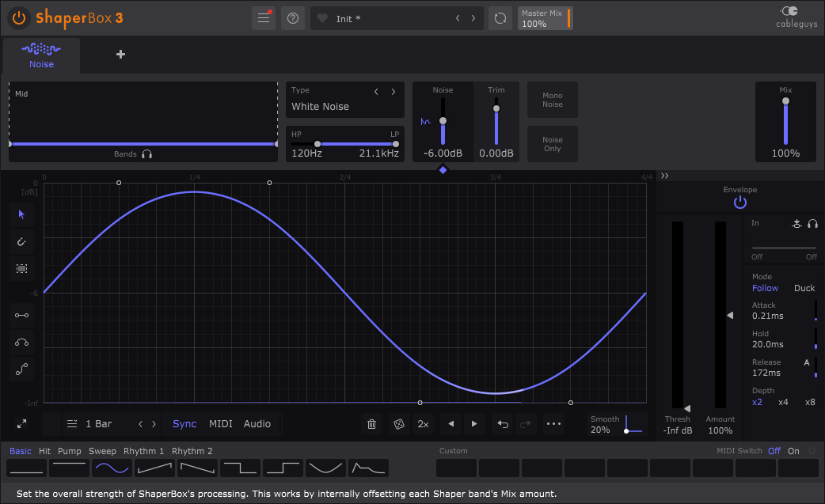Screen dimensions: 825x504
Task: Toggle the Envelope power button
Action: (x=739, y=203)
